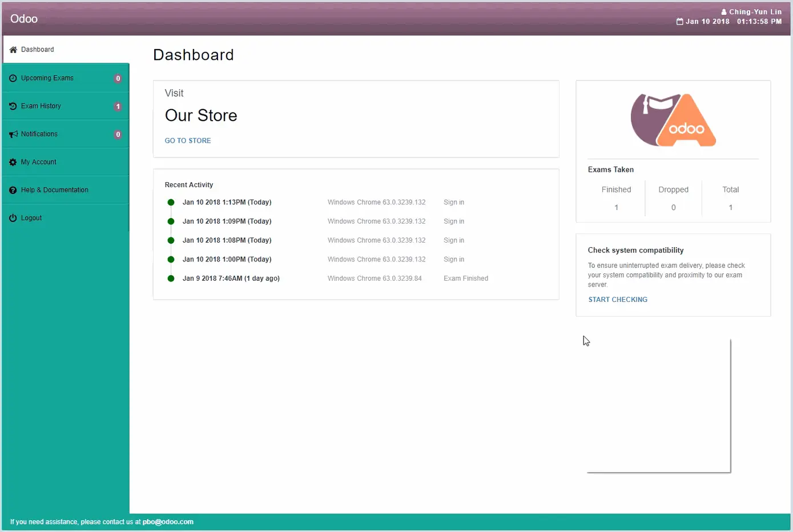Click the Exam History count badge
Image resolution: width=793 pixels, height=532 pixels.
tap(118, 107)
